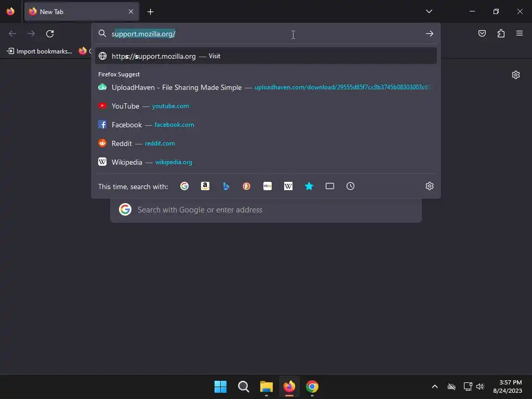The width and height of the screenshot is (532, 399).
Task: Open the Extensions puzzle icon
Action: pyautogui.click(x=501, y=33)
